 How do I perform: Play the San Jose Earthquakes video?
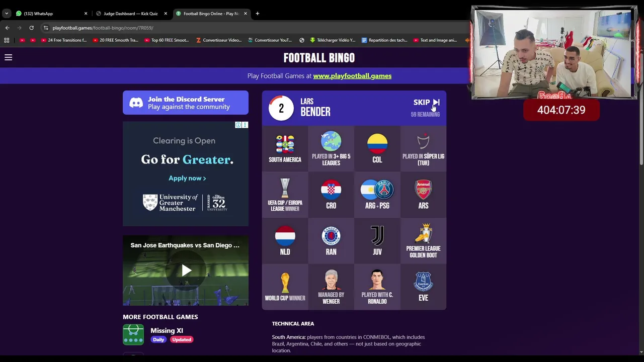pos(186,270)
